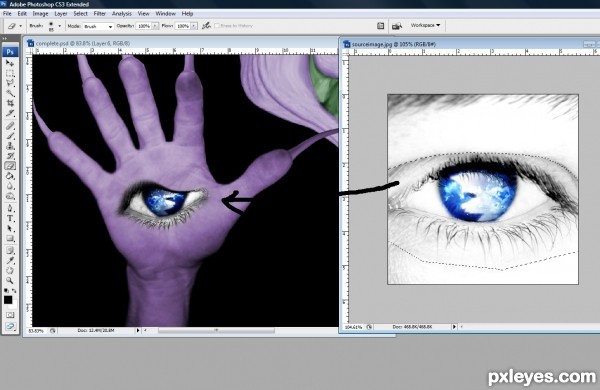Select the Move tool
The image size is (600, 390).
coord(10,63)
